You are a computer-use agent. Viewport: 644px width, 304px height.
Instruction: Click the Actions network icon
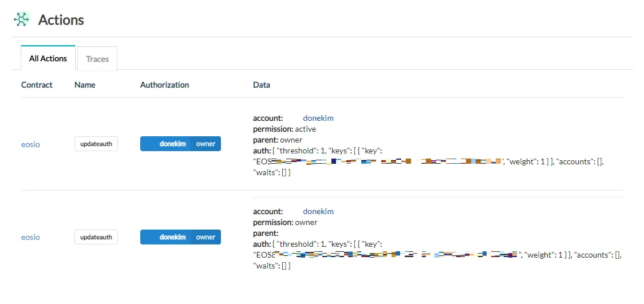(22, 19)
